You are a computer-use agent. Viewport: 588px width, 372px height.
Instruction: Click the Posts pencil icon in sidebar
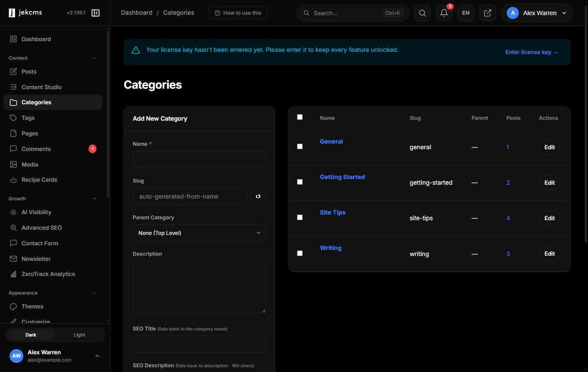tap(13, 71)
